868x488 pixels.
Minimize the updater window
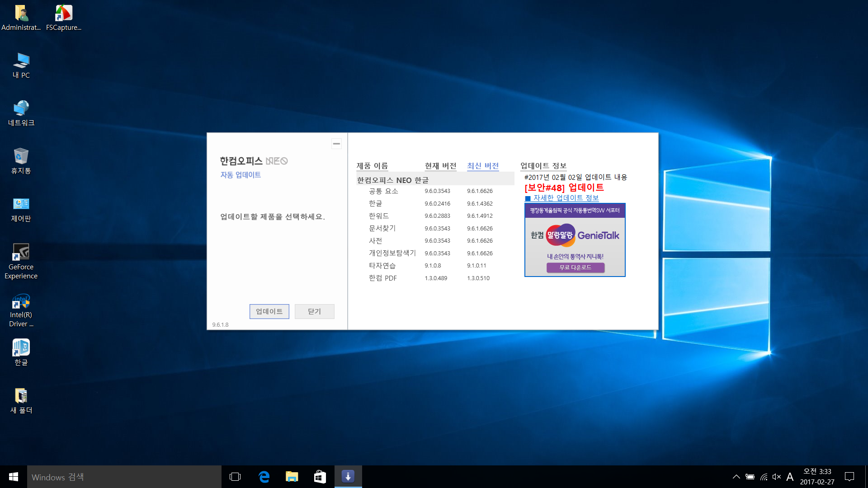336,144
